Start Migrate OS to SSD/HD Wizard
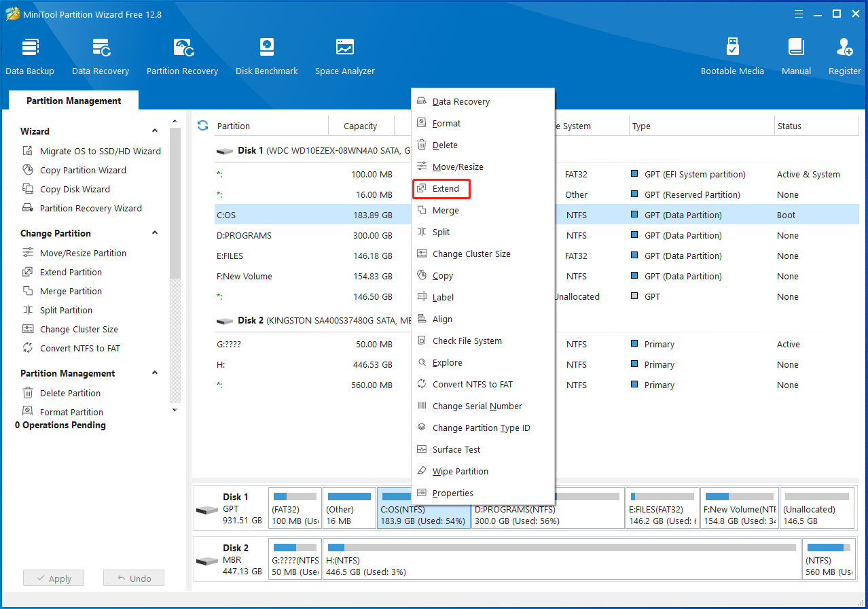The width and height of the screenshot is (868, 609). tap(92, 151)
